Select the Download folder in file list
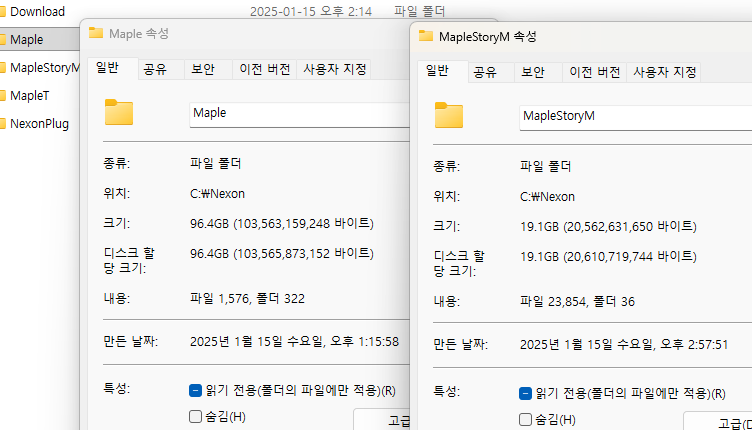The height and width of the screenshot is (430, 752). click(37, 12)
